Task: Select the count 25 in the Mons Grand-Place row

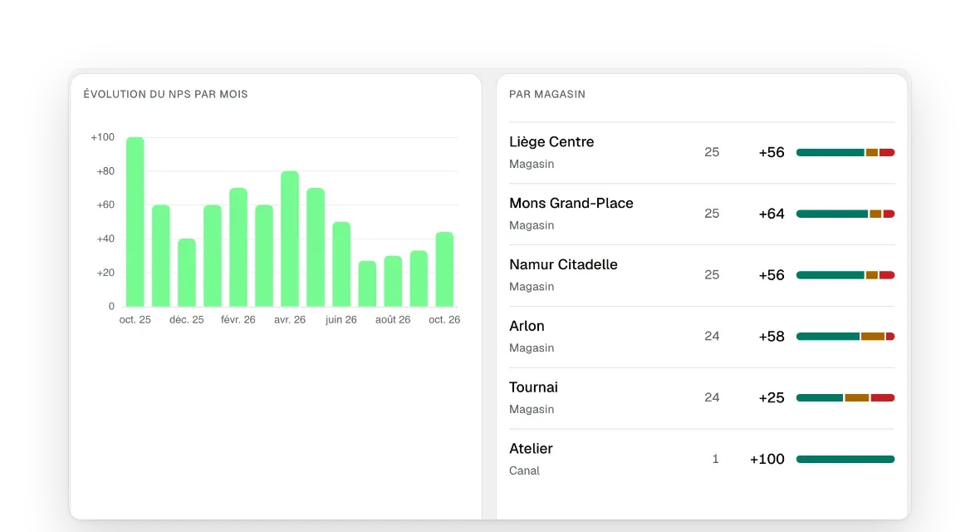Action: click(712, 214)
